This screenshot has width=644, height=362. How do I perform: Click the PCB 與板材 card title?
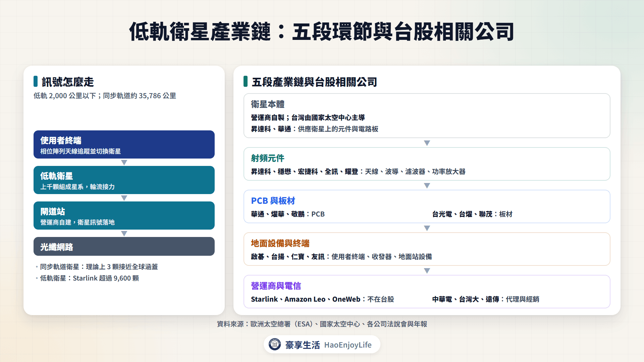pos(273,201)
